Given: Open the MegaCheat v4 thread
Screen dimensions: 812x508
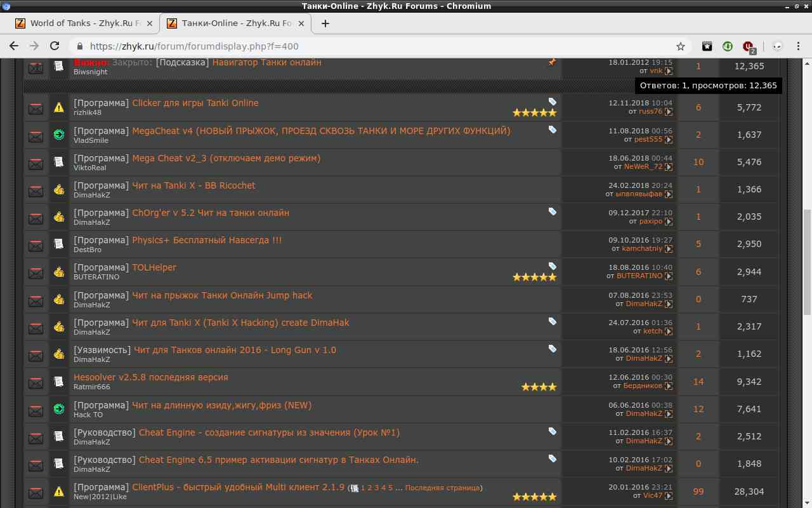Looking at the screenshot, I should pyautogui.click(x=320, y=131).
